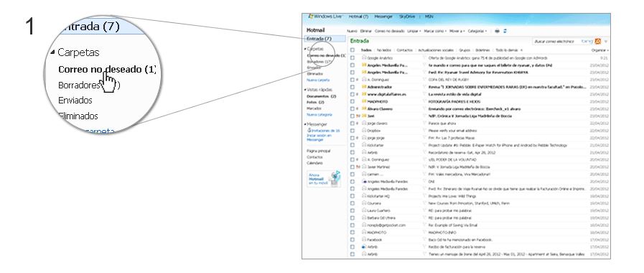Viewport: 644px width, 273px height.
Task: Tick the checkbox for the Coursera message
Action: [x=353, y=203]
